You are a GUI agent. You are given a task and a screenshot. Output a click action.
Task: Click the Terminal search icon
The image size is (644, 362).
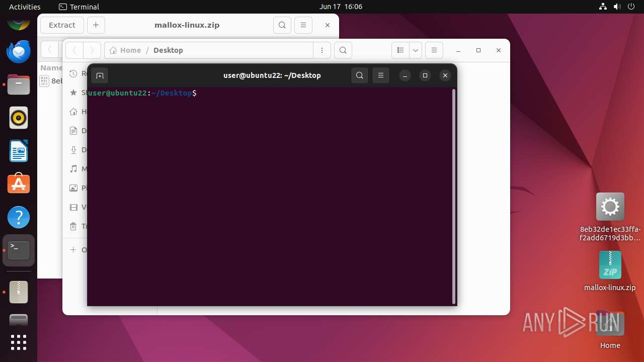359,75
